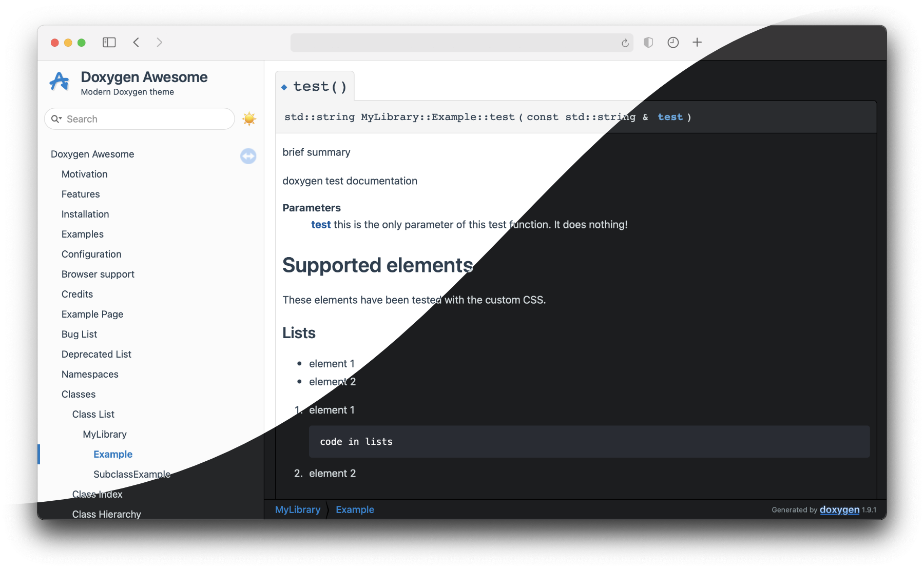The width and height of the screenshot is (924, 569).
Task: Click the 'code in lists' code block
Action: 589,442
